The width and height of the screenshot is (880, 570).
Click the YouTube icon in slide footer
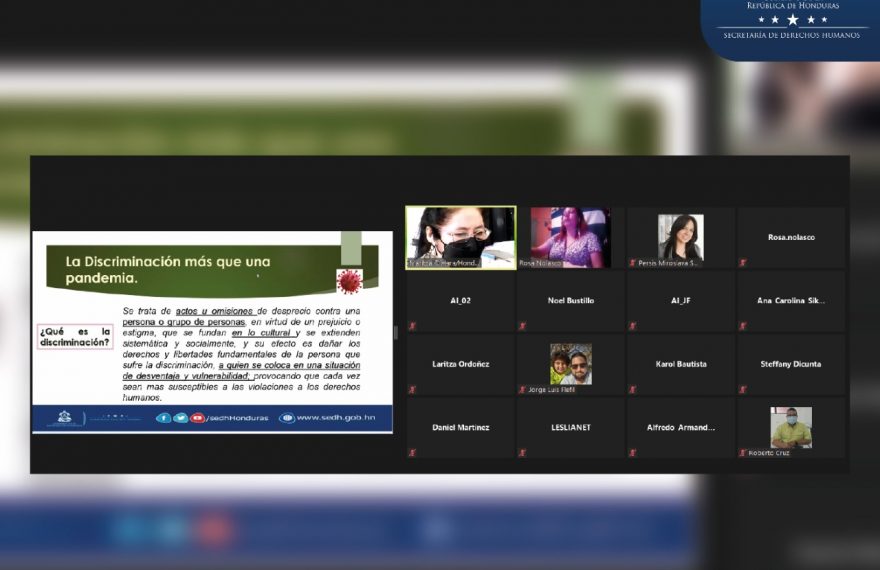[197, 418]
